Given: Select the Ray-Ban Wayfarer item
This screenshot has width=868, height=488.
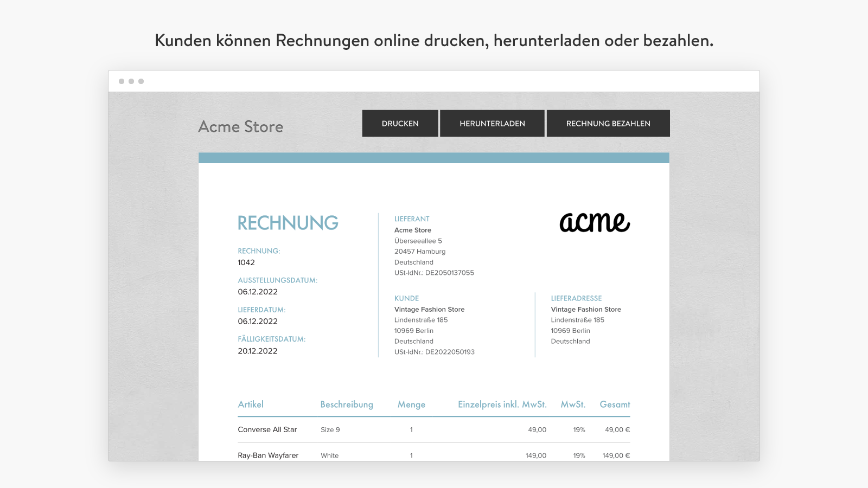Looking at the screenshot, I should pyautogui.click(x=268, y=455).
